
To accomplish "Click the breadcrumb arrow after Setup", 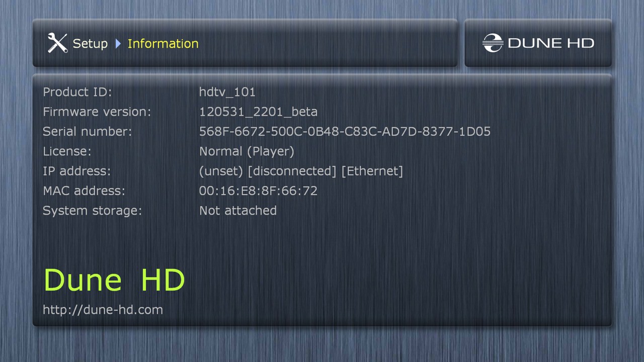I will (118, 44).
